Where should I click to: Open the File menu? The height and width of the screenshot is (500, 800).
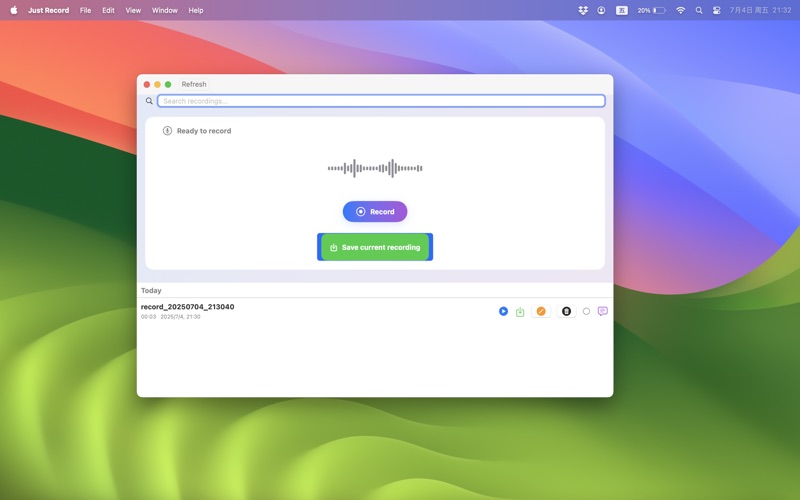pos(85,10)
